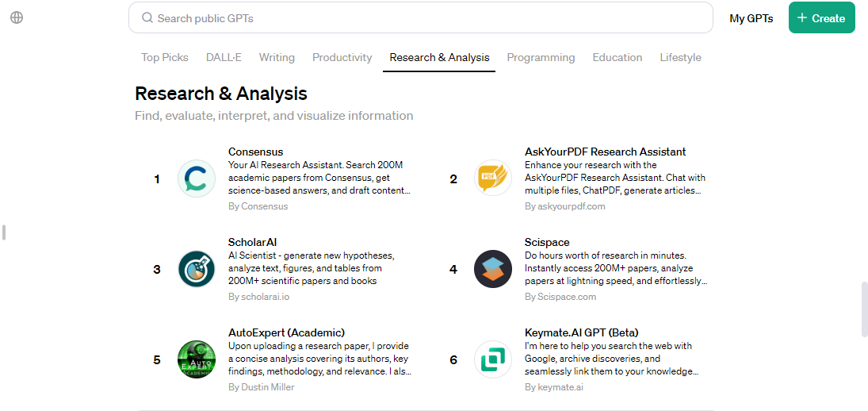The width and height of the screenshot is (868, 411).
Task: Switch to the Top Picks tab
Action: 165,57
